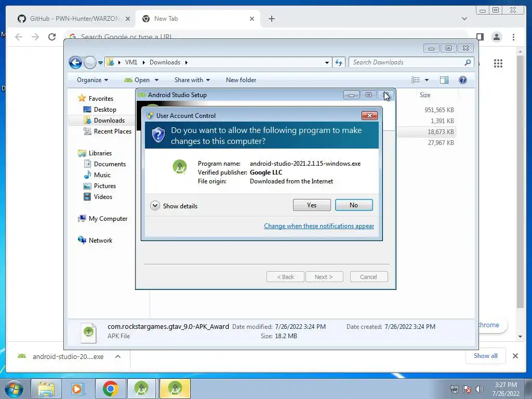The height and width of the screenshot is (399, 532).
Task: Reload page in Chrome
Action: click(52, 37)
